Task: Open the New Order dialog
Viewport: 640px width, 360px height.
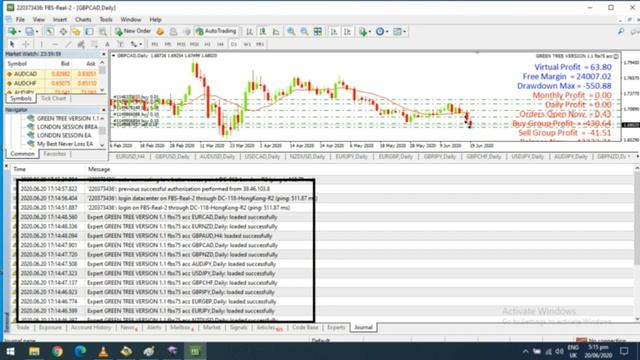Action: click(133, 31)
